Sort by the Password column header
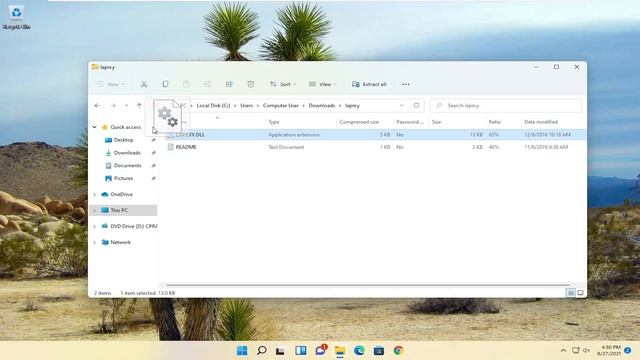 click(x=411, y=122)
